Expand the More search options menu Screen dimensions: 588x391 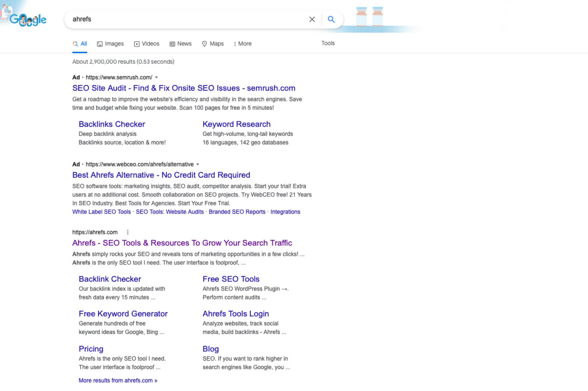coord(242,44)
